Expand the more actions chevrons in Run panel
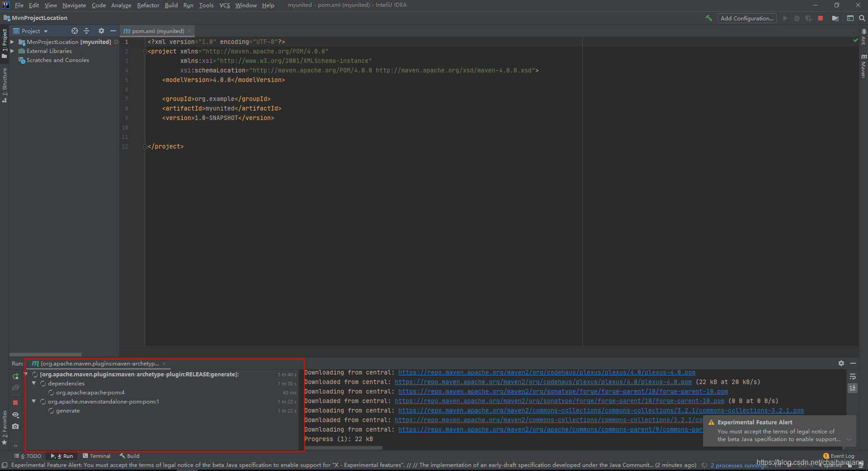868x471 pixels. click(15, 446)
